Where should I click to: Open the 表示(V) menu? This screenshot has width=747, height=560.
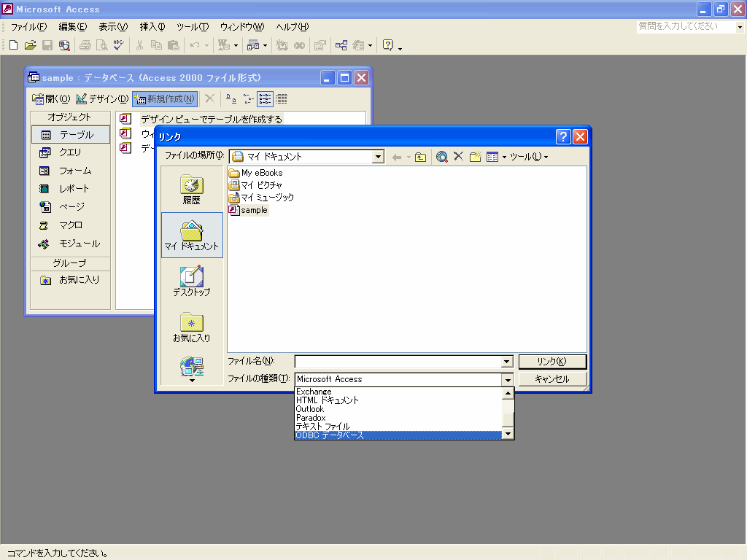coord(113,27)
